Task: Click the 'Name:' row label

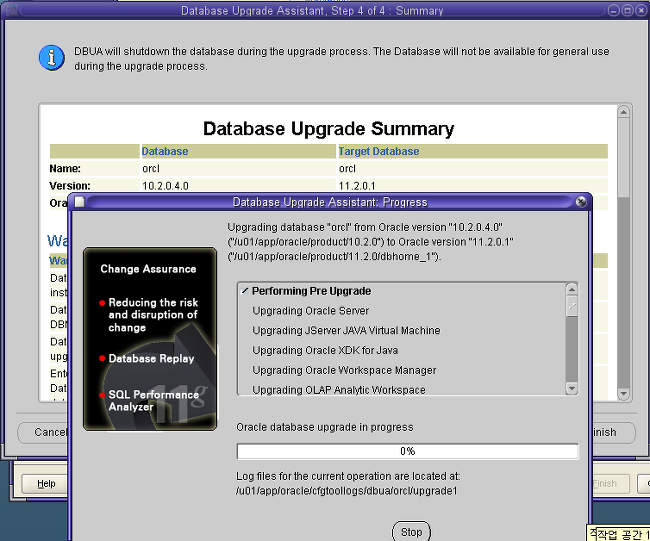Action: tap(65, 169)
